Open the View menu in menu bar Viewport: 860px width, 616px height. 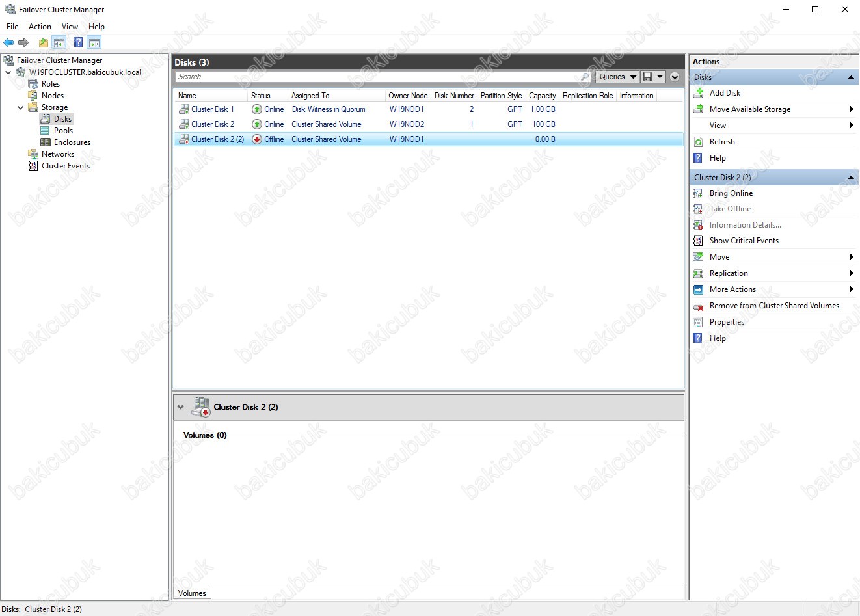click(x=70, y=27)
